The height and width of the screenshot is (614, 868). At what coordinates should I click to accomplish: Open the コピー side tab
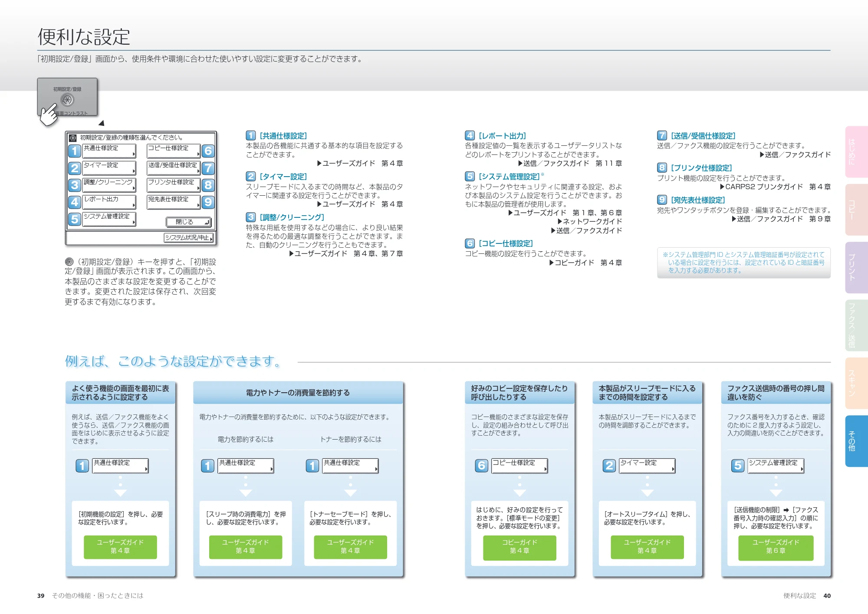pos(856,209)
